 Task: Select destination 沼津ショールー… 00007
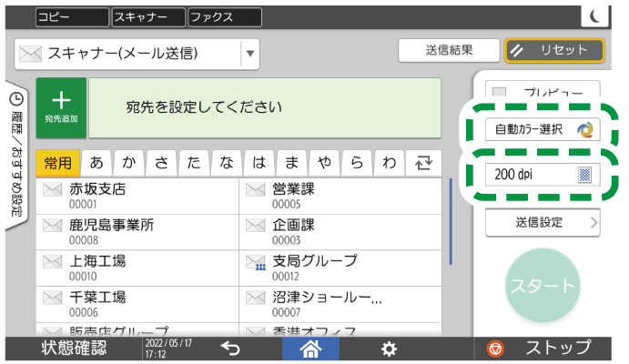(x=340, y=305)
